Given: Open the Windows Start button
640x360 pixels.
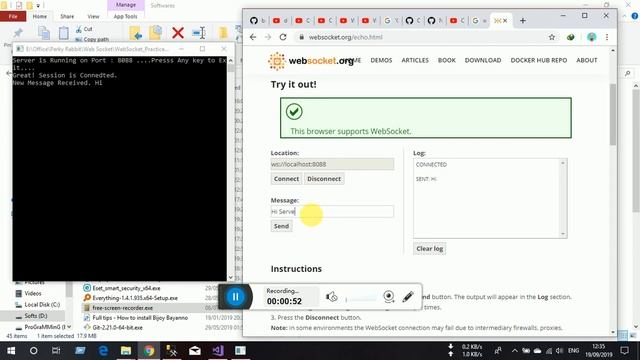Looking at the screenshot, I should click(11, 351).
